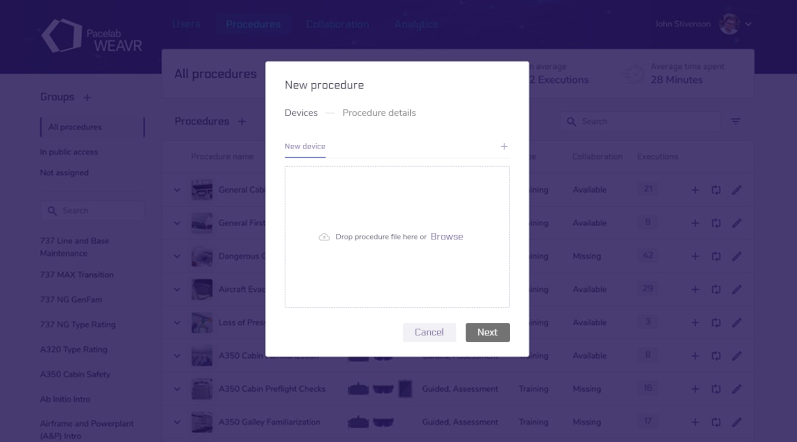The height and width of the screenshot is (442, 797).
Task: Click the procedure file drop zone
Action: click(x=397, y=237)
